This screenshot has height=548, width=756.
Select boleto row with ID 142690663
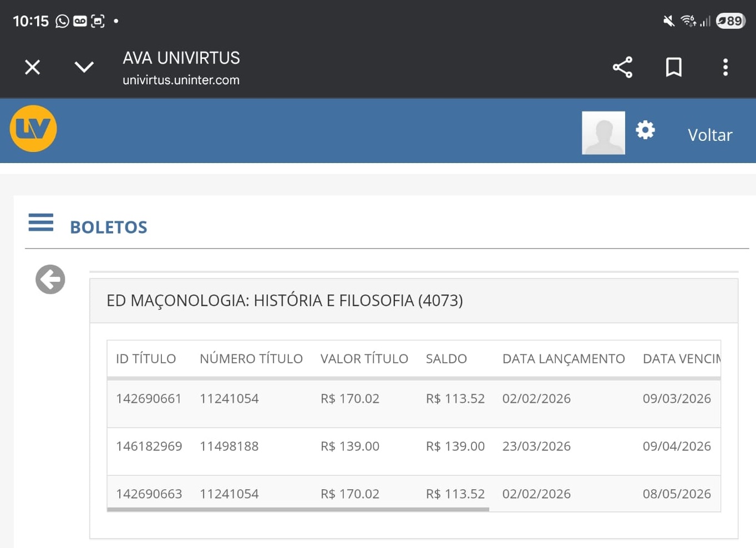pos(149,494)
